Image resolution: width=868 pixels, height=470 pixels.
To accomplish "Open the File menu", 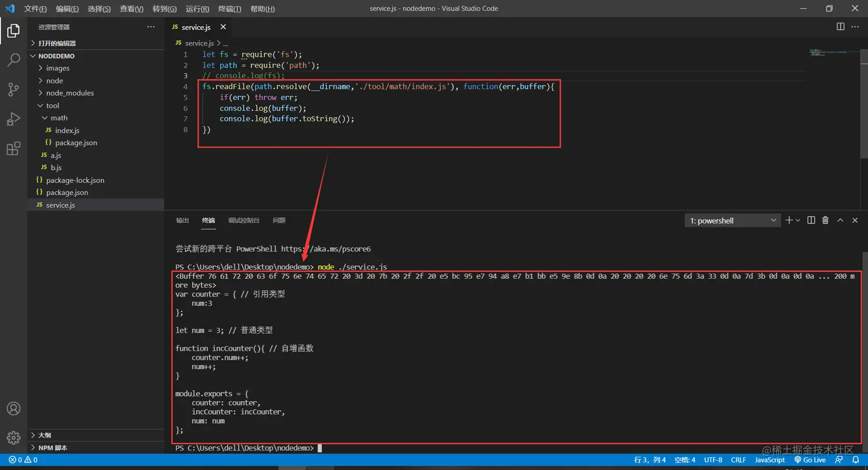I will [35, 9].
